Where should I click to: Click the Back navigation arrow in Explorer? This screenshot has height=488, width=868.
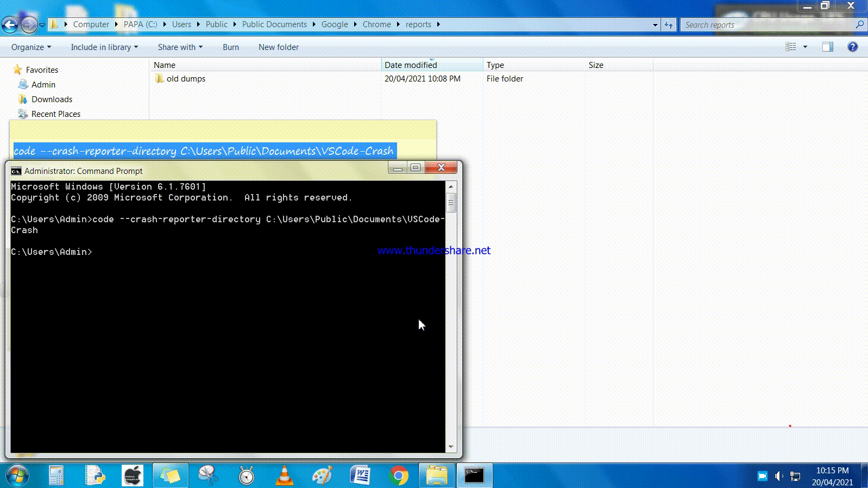pyautogui.click(x=10, y=24)
